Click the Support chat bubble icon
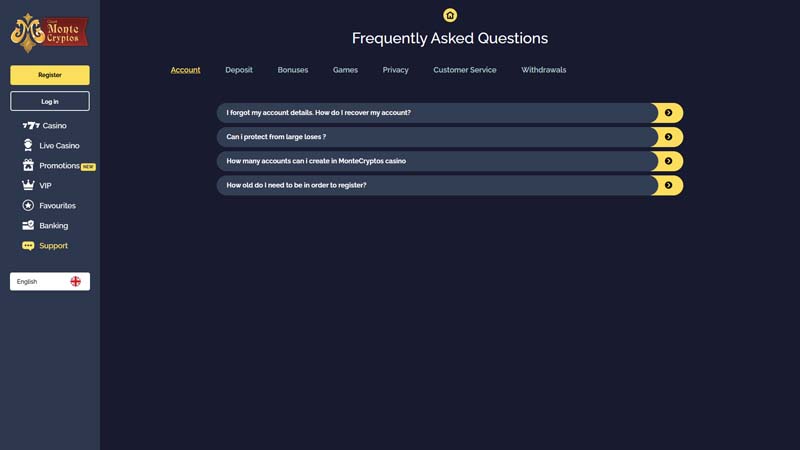 pyautogui.click(x=28, y=246)
